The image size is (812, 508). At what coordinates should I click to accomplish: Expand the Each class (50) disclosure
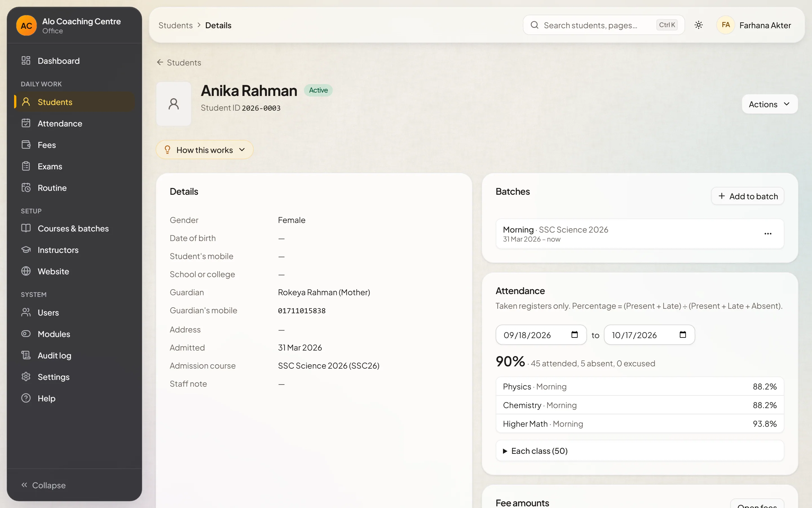pos(639,451)
